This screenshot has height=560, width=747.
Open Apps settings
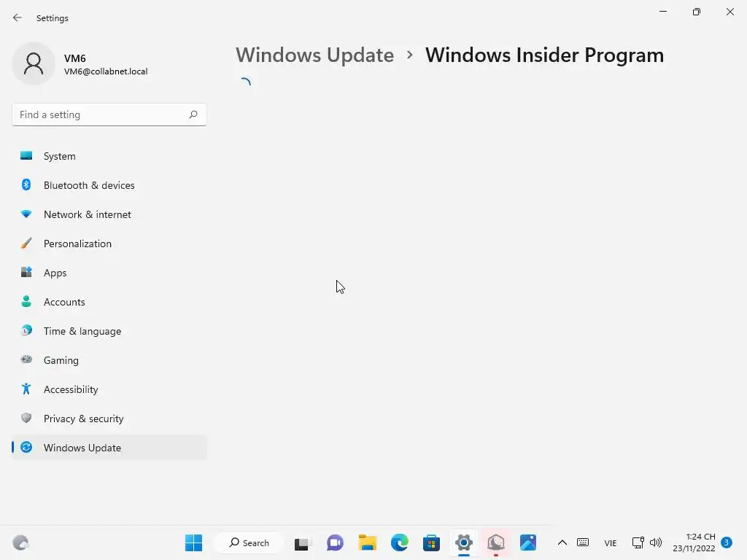(109, 273)
